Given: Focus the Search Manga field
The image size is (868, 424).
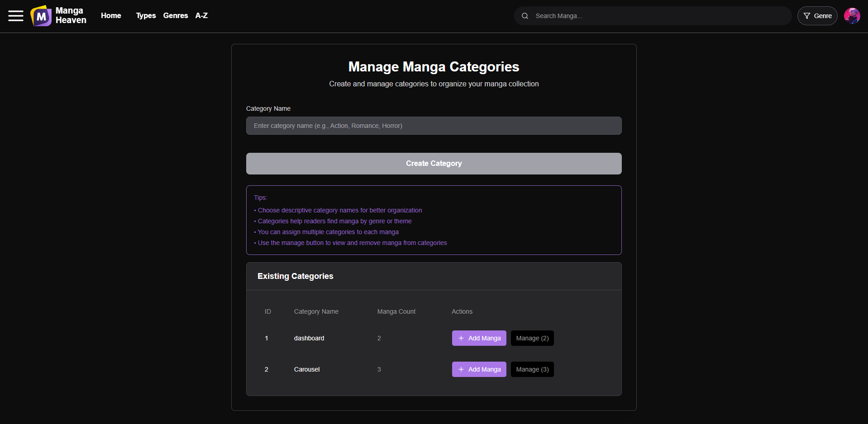Looking at the screenshot, I should click(x=653, y=16).
